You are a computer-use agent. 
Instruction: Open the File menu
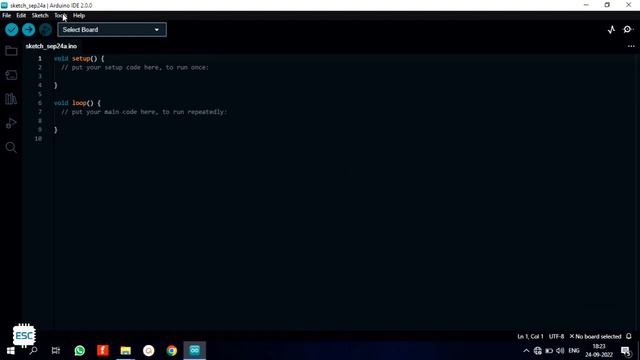pos(7,16)
